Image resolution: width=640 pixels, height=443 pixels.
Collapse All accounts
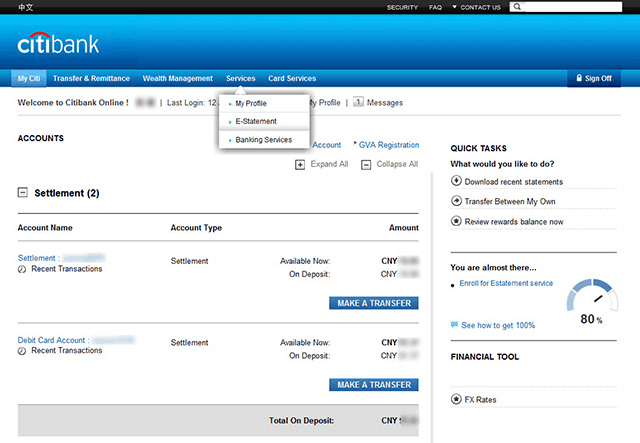click(367, 164)
